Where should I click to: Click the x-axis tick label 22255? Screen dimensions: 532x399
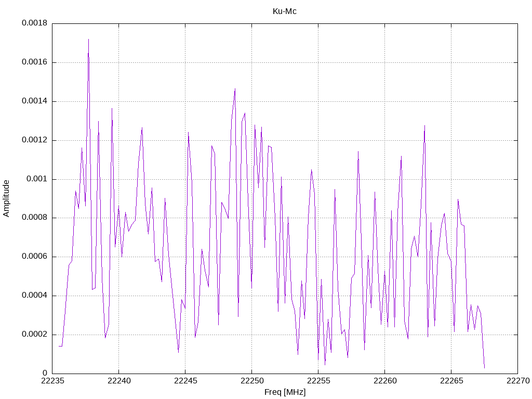click(x=318, y=381)
